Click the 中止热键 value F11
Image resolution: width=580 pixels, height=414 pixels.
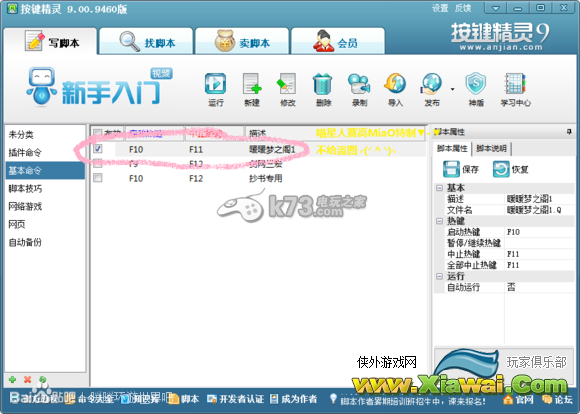pyautogui.click(x=540, y=254)
